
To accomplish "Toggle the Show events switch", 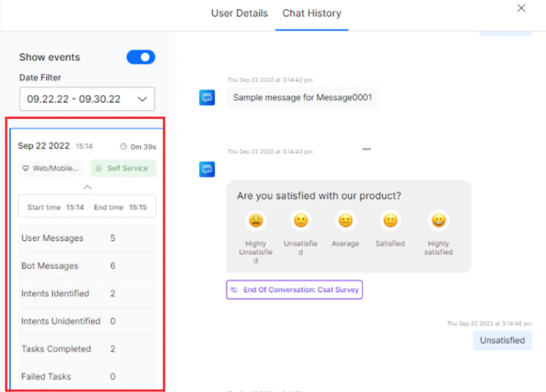I will (141, 57).
